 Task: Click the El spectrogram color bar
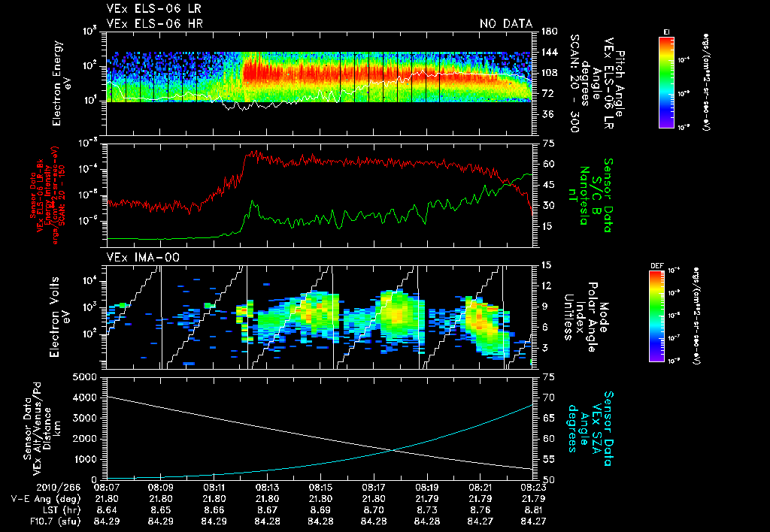666,82
